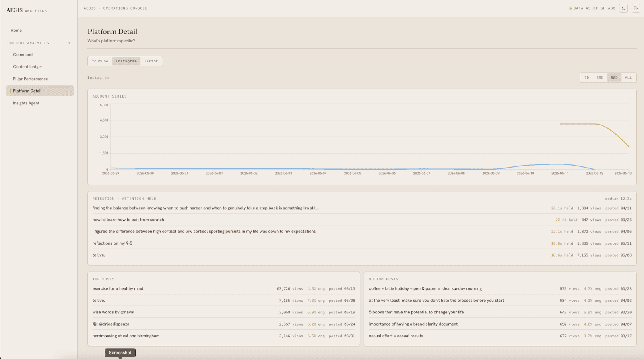Open top post 'wise words by @naval'
The width and height of the screenshot is (644, 359).
pos(224,312)
